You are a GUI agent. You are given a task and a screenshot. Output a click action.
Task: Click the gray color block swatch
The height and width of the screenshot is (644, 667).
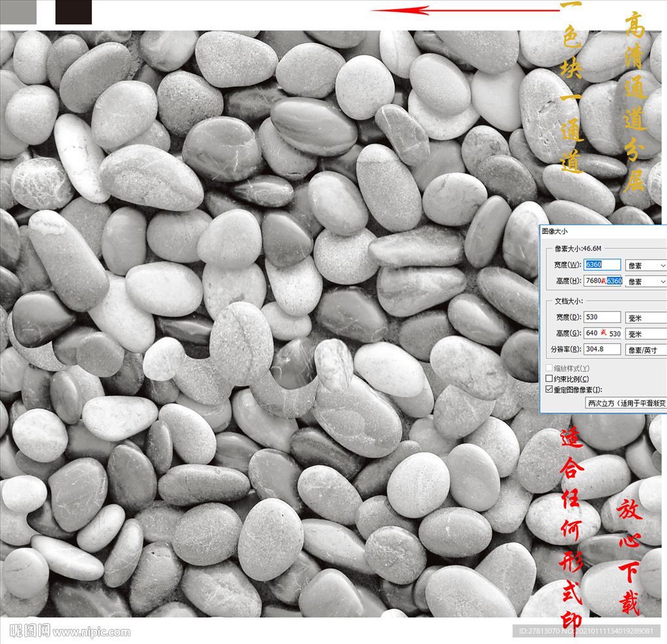(18, 12)
